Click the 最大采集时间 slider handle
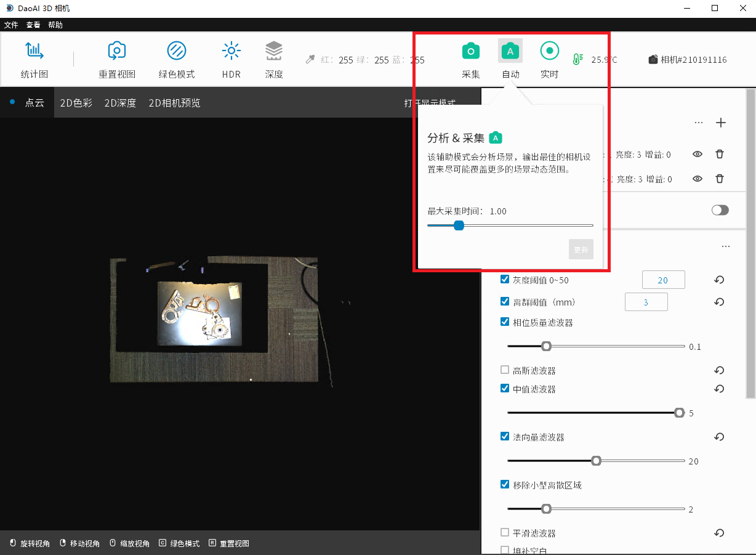 (x=459, y=225)
